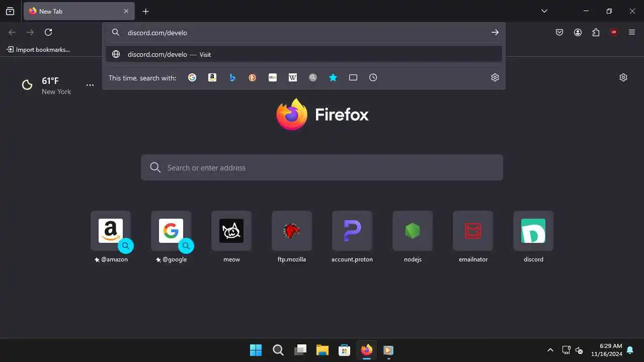
Task: Select the discord.com/develo Visit suggestion
Action: point(304,54)
